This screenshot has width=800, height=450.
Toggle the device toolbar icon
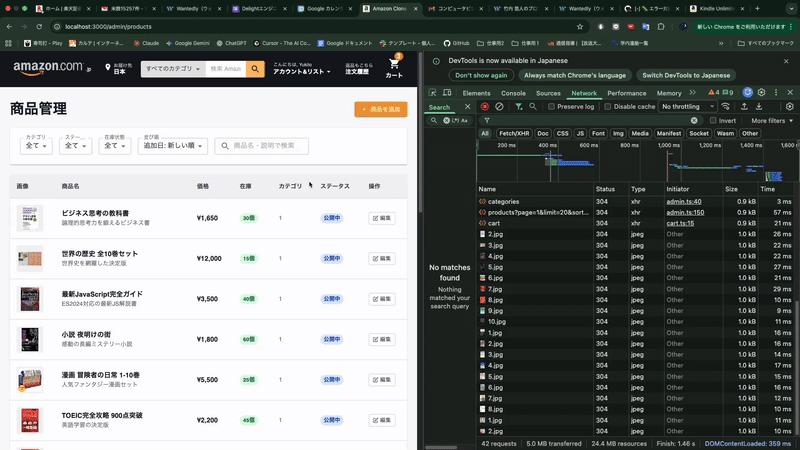[x=447, y=93]
